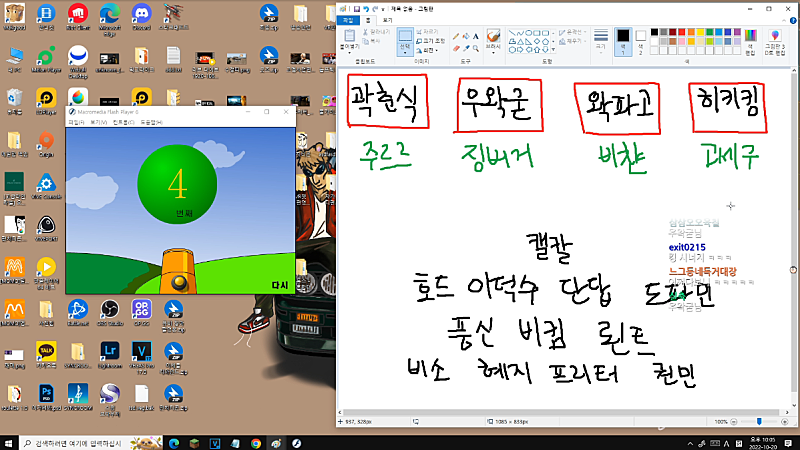Click the paint bucket fill tool
Screen dimensions: 800x450
click(465, 34)
